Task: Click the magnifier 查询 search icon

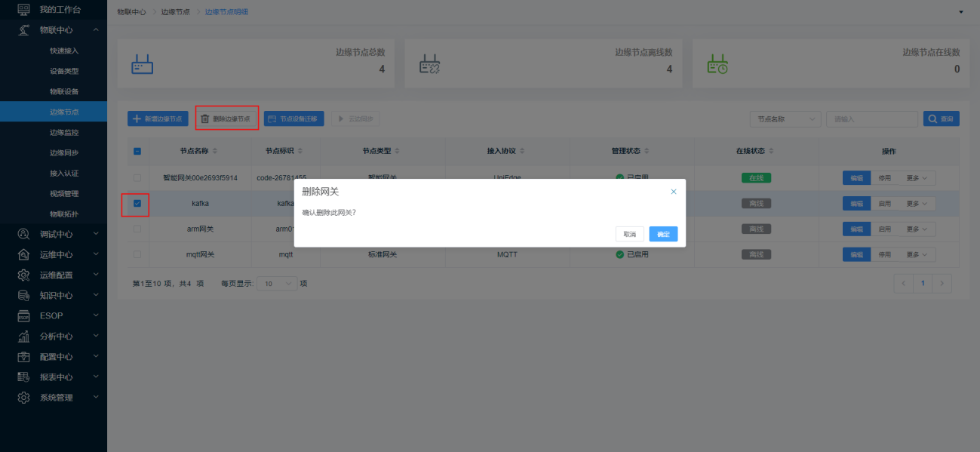Action: pyautogui.click(x=933, y=118)
